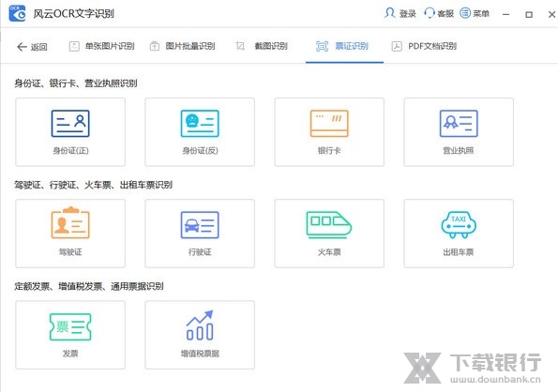
Task: Maximize the 风云OCR window
Action: 529,14
